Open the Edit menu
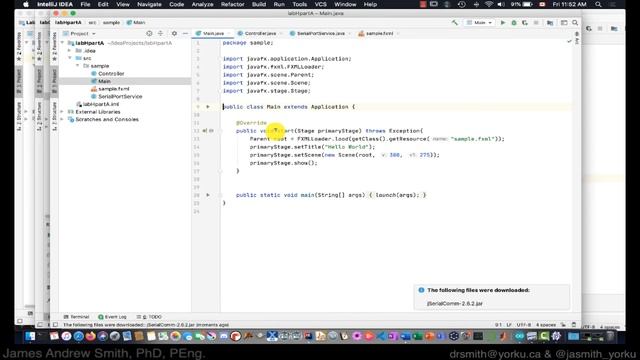The width and height of the screenshot is (640, 360). pyautogui.click(x=103, y=4)
